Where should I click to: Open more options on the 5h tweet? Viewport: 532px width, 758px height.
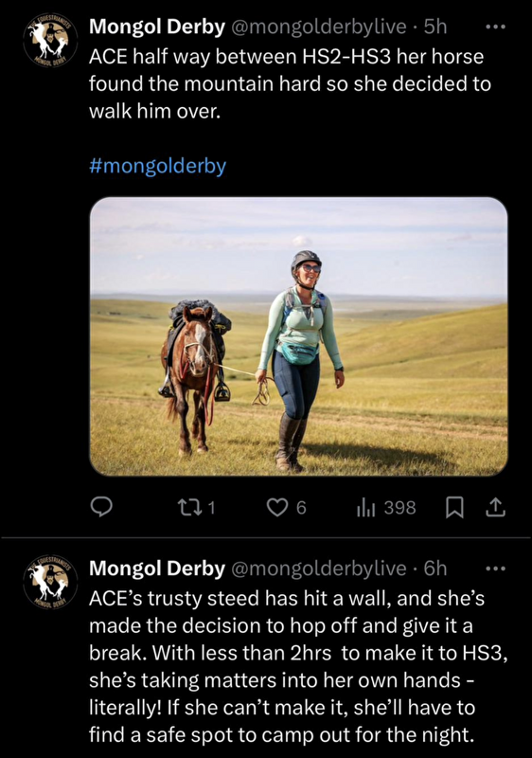pos(495,27)
